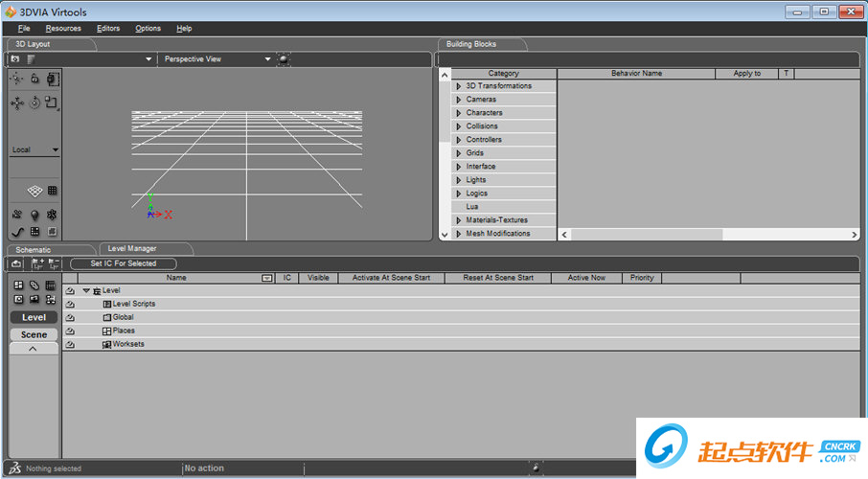Expand the Collisions category

click(x=458, y=126)
